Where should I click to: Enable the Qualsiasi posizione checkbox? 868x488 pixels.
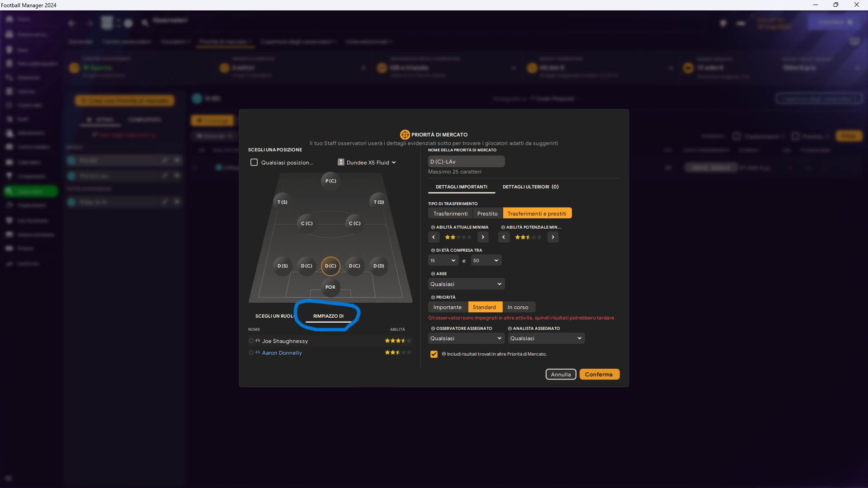(x=254, y=162)
